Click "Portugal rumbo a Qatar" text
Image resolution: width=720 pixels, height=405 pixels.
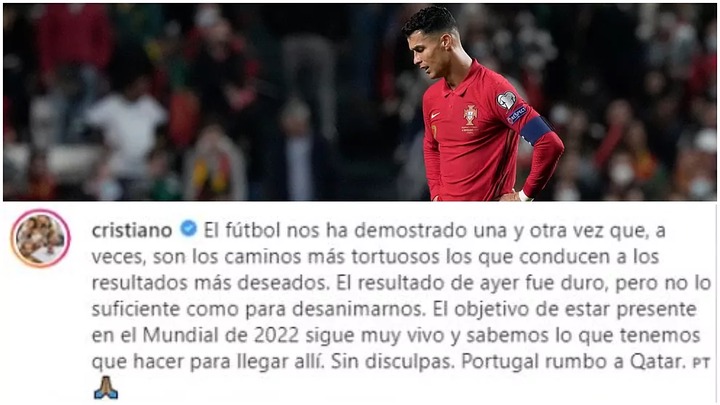tap(572, 362)
